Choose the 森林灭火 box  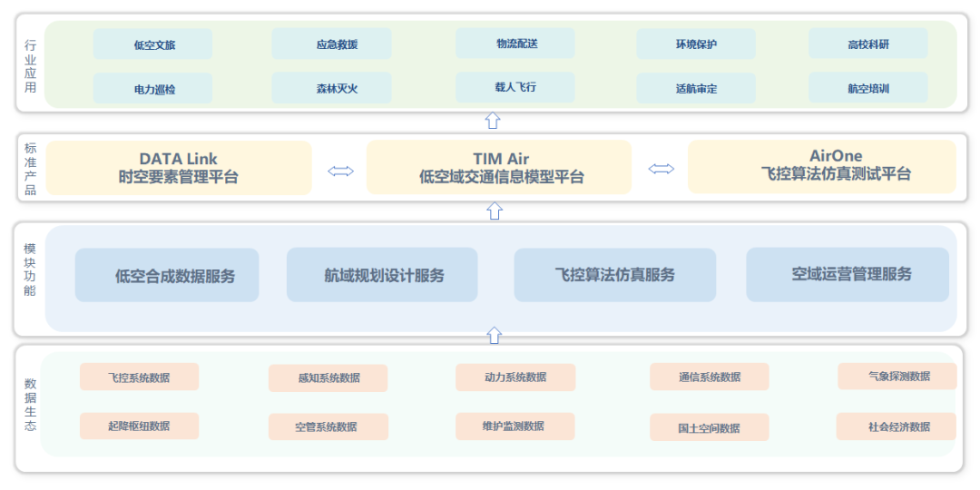(331, 88)
